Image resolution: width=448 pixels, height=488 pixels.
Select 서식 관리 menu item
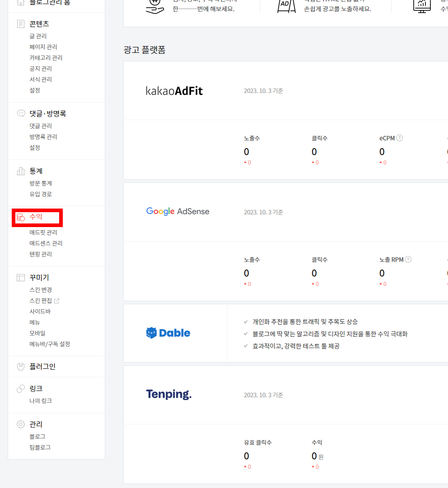tap(41, 79)
